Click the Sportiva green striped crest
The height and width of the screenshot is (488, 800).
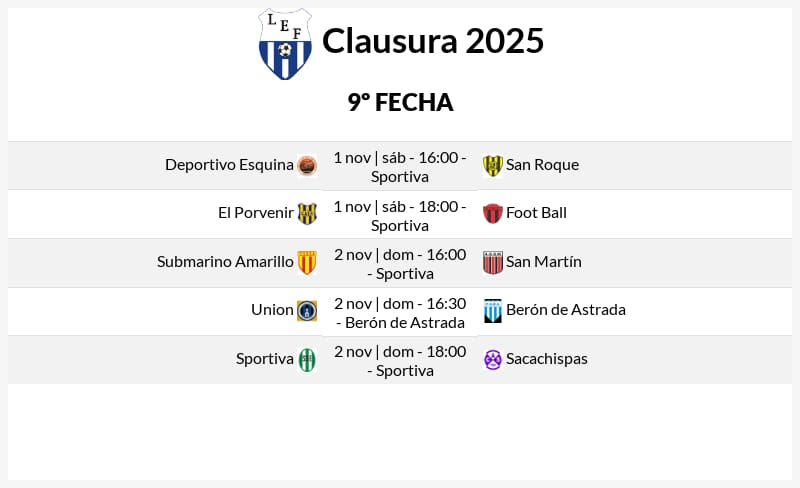(x=307, y=359)
